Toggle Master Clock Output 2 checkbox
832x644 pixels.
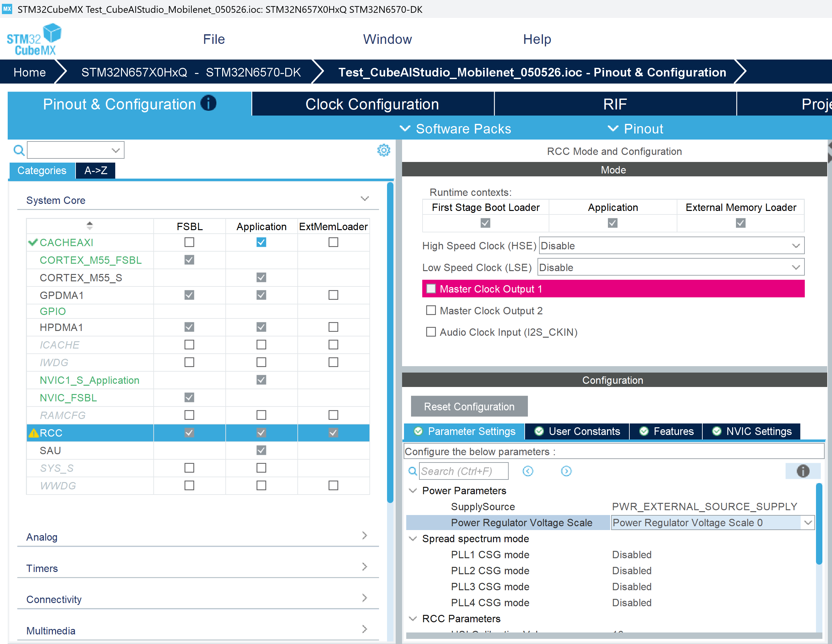431,310
